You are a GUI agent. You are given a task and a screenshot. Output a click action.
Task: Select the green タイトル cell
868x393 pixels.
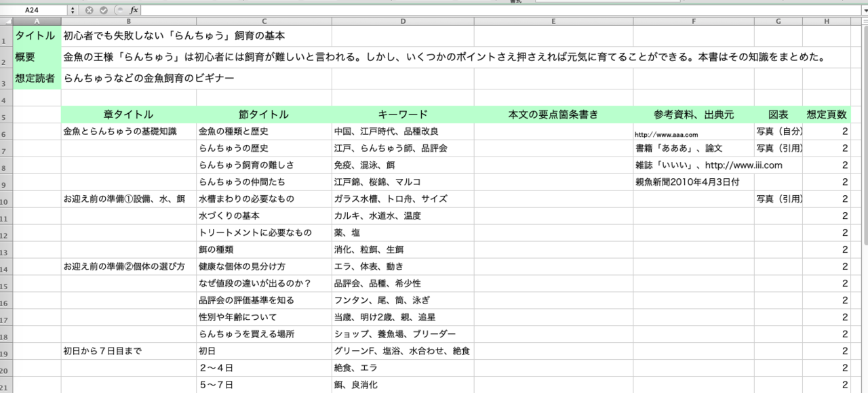click(37, 35)
